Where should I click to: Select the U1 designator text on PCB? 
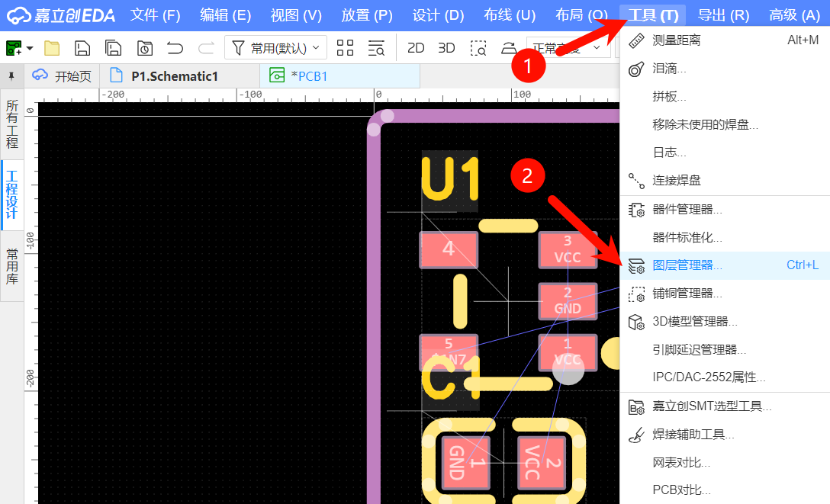pyautogui.click(x=450, y=179)
